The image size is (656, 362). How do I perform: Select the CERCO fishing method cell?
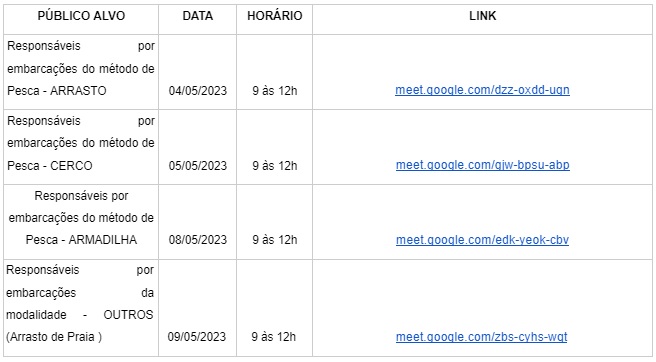[x=81, y=147]
